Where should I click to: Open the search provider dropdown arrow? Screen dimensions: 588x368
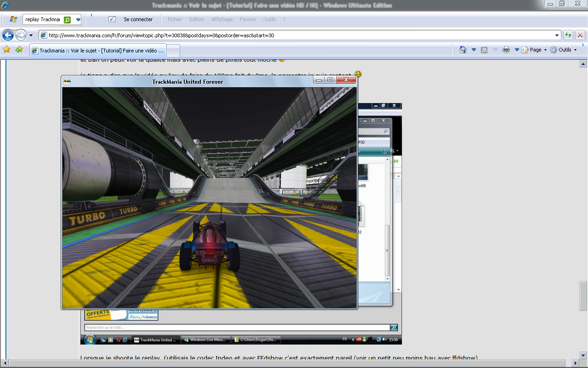pyautogui.click(x=78, y=20)
